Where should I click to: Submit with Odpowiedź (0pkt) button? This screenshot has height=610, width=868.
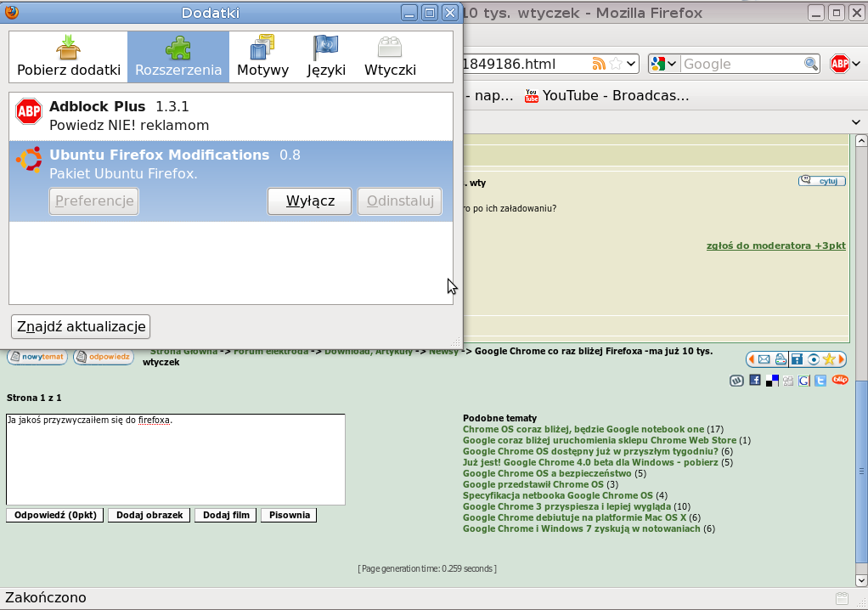(55, 516)
